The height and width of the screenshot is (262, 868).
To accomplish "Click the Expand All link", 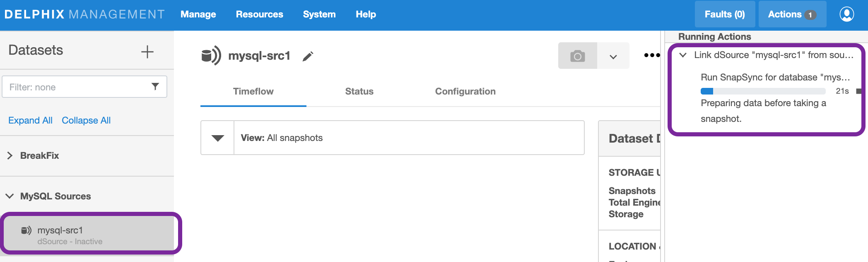I will [30, 120].
